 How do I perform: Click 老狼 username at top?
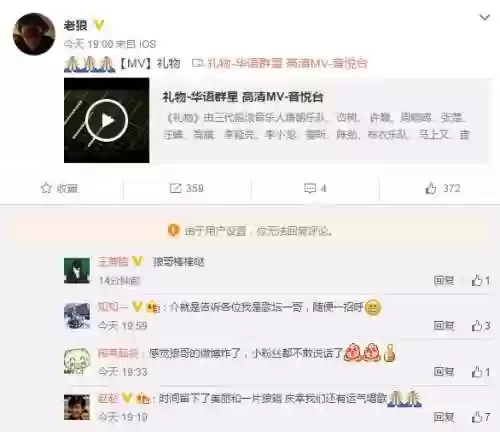[76, 25]
